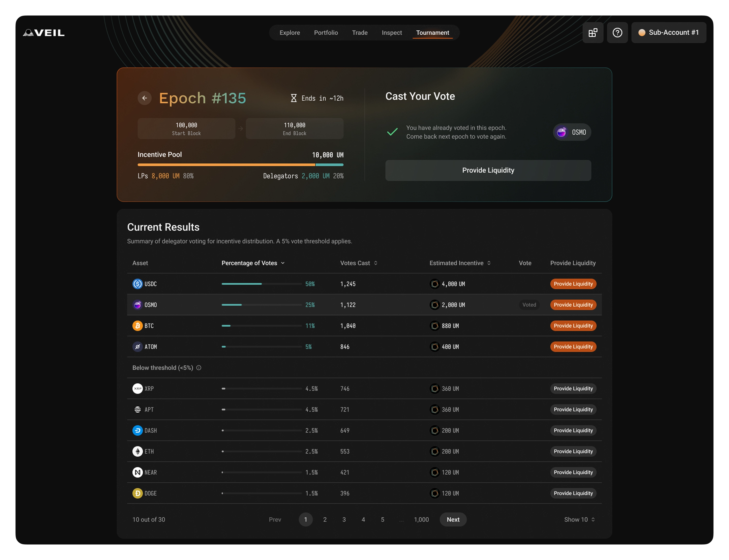The image size is (729, 560).
Task: Go back with the arrow beside Epoch #135
Action: (144, 98)
